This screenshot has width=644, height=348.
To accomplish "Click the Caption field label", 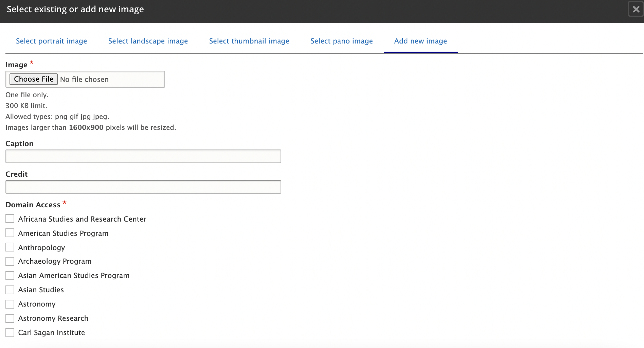I will pyautogui.click(x=19, y=144).
